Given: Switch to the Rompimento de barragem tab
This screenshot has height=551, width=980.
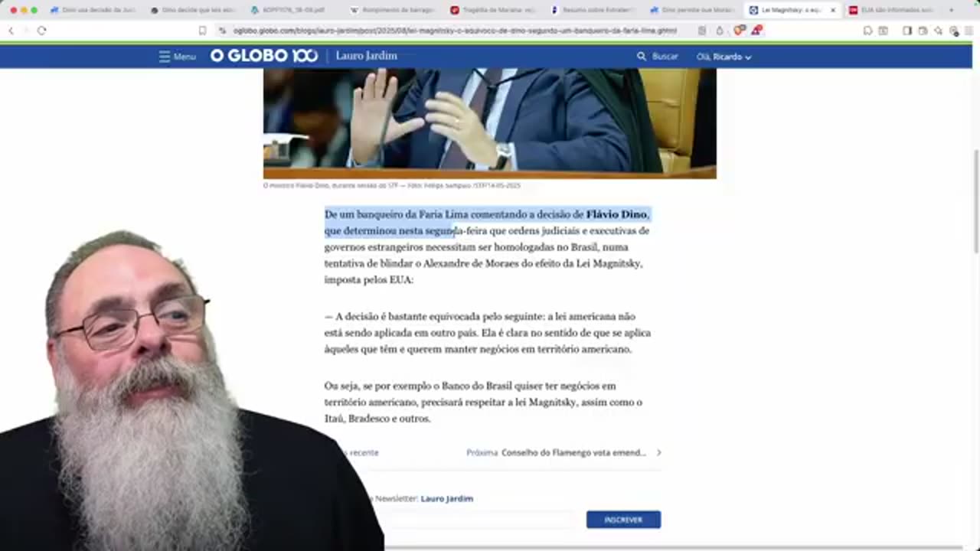Looking at the screenshot, I should 392,10.
